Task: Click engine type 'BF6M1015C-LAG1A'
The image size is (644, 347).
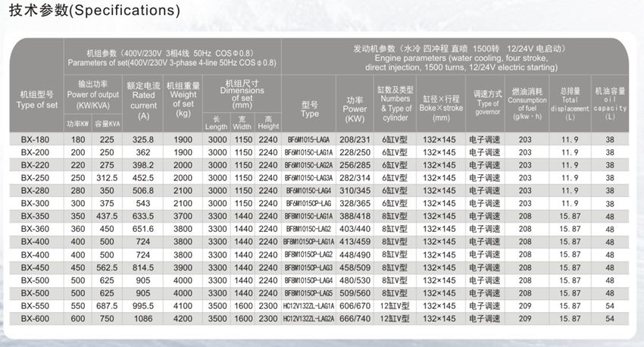Action: [x=308, y=152]
